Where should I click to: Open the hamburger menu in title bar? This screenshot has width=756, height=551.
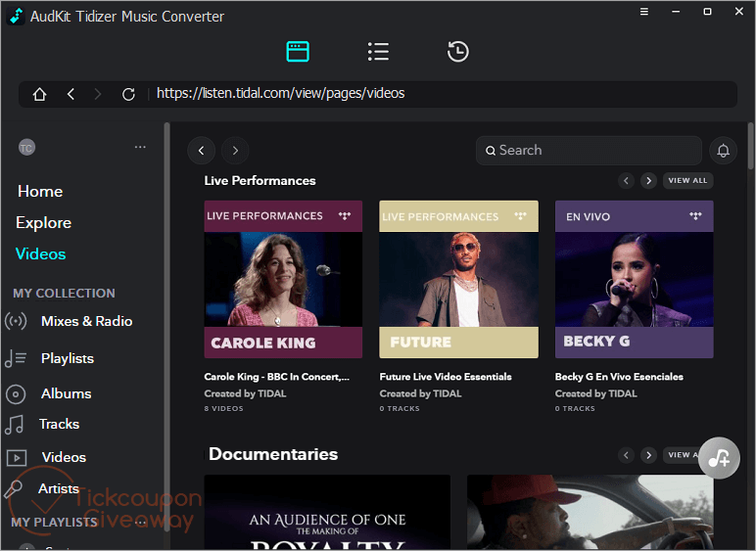pos(644,12)
